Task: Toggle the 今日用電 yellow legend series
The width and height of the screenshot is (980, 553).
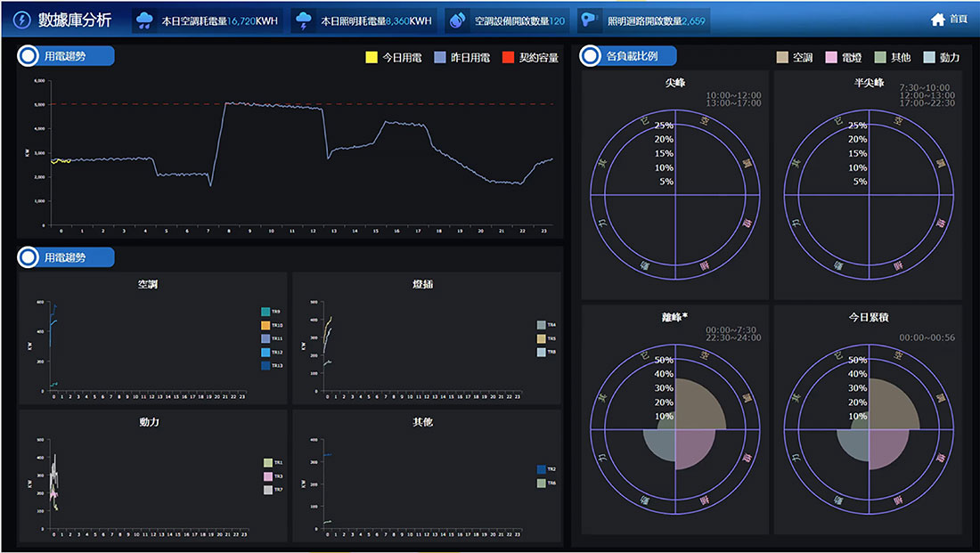Action: point(372,58)
